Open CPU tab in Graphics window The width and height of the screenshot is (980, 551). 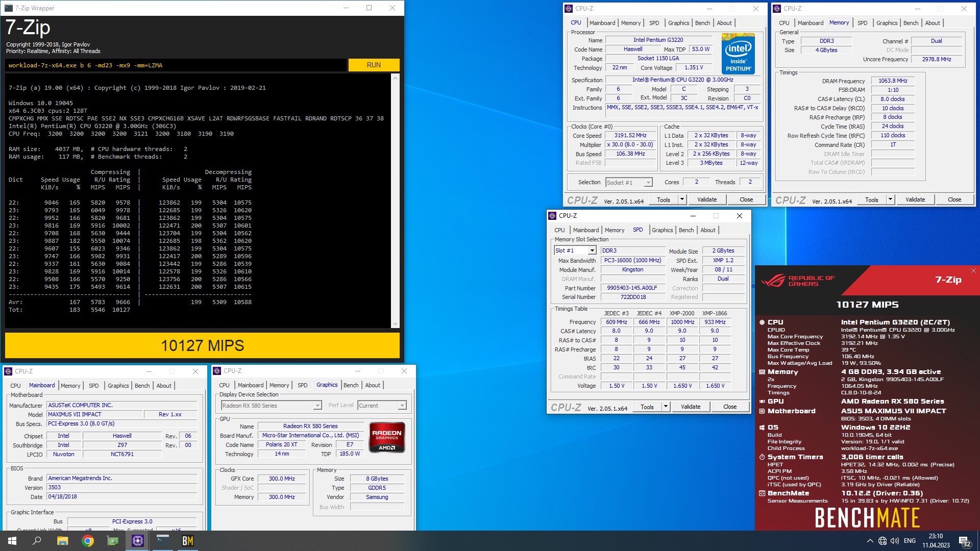click(x=224, y=385)
